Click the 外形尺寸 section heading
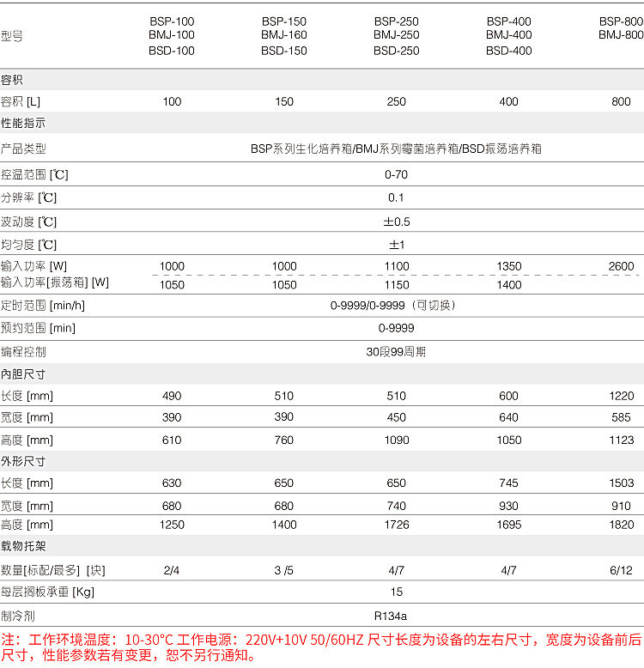Image resolution: width=644 pixels, height=668 pixels. (23, 461)
